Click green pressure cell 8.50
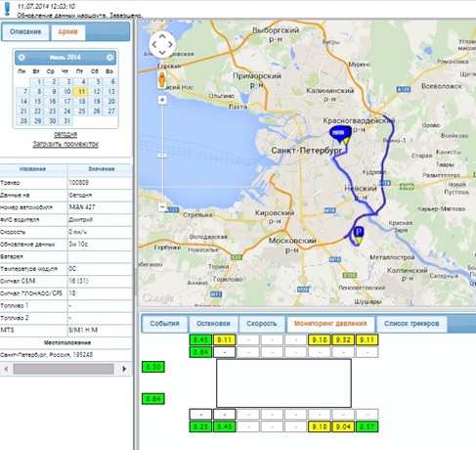This screenshot has height=450, width=476. 153,367
